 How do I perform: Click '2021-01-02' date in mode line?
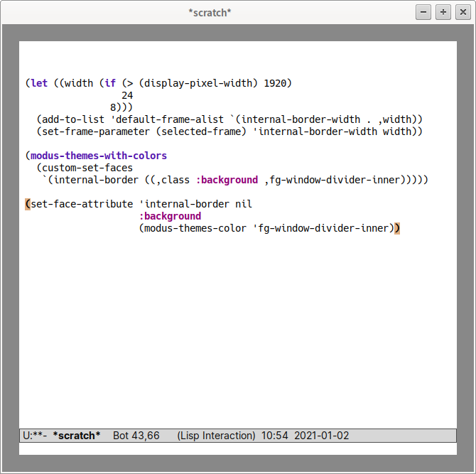[x=322, y=436]
